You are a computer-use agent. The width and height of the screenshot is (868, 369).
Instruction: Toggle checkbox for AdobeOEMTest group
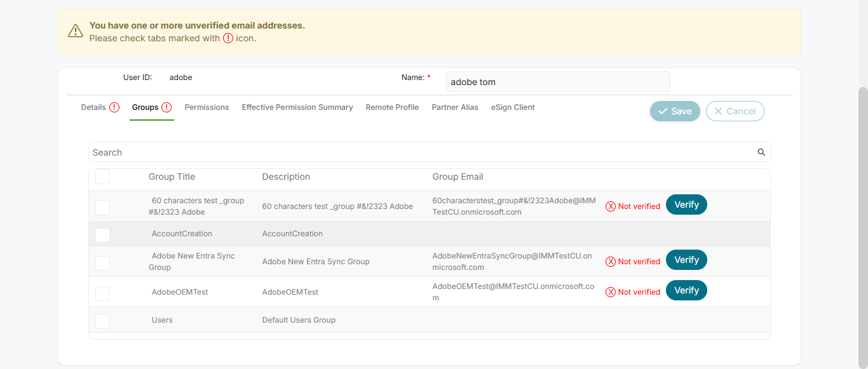click(x=102, y=293)
